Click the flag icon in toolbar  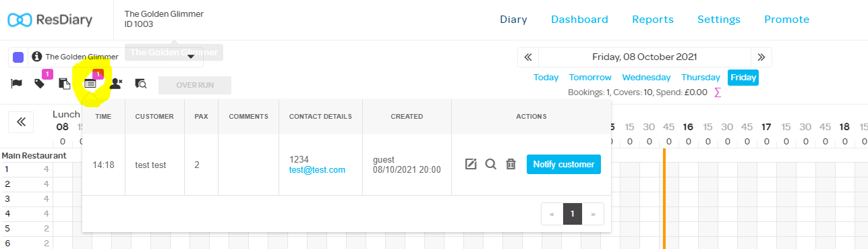coord(17,84)
